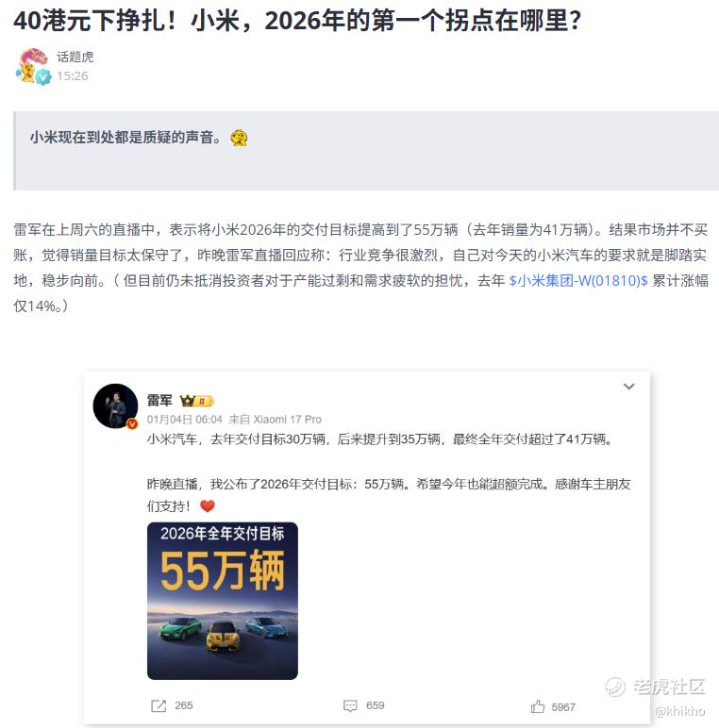Click the 话题虎 author avatar

click(32, 66)
